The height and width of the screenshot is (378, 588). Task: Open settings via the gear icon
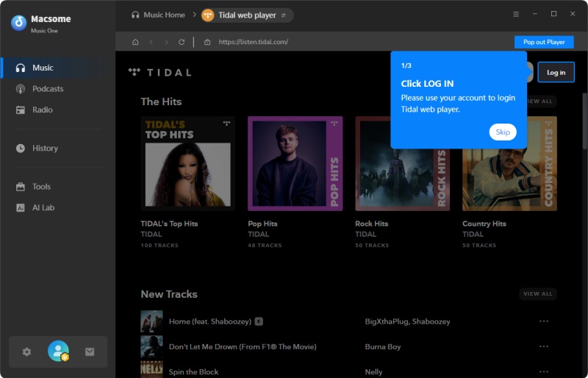pos(26,352)
